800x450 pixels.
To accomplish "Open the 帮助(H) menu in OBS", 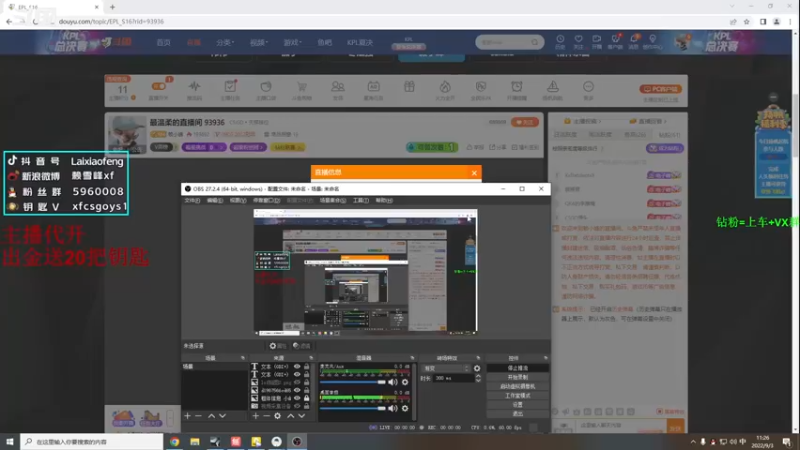I will [x=384, y=201].
